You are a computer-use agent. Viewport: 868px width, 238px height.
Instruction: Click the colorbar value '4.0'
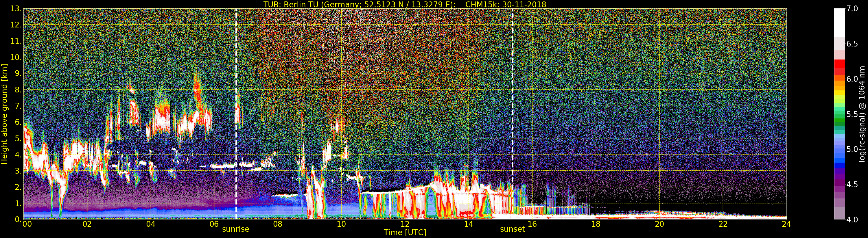pyautogui.click(x=852, y=220)
